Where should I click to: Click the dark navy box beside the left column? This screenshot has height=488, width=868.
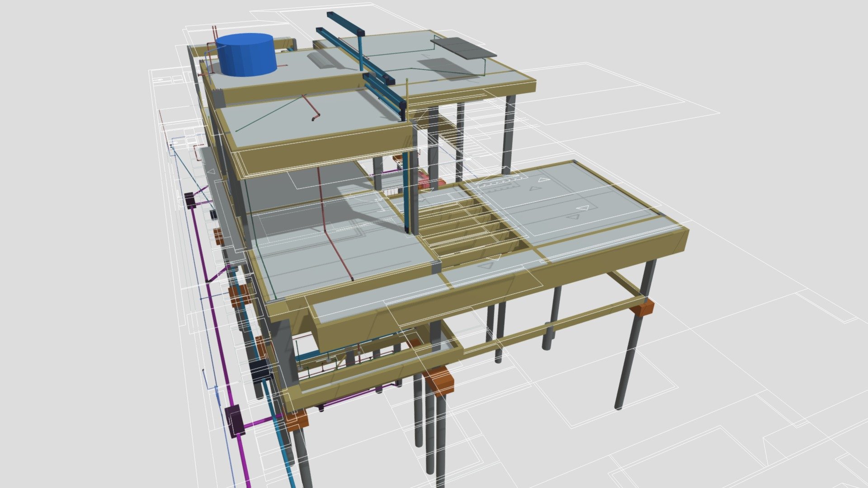click(260, 371)
